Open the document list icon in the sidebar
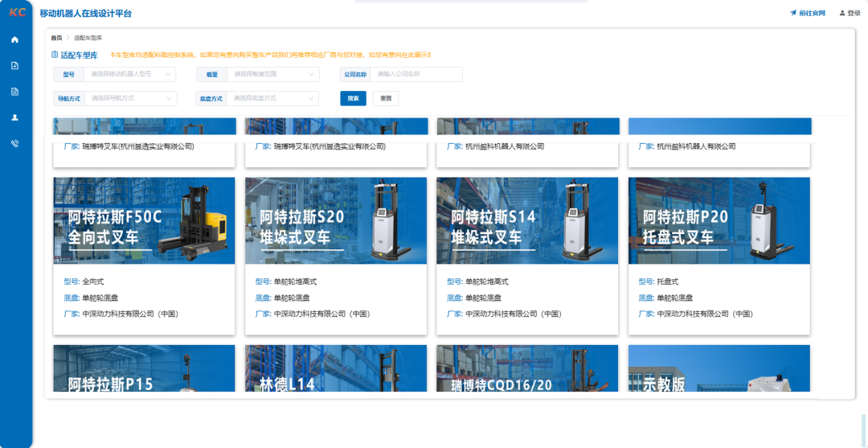This screenshot has height=448, width=868. pos(14,92)
